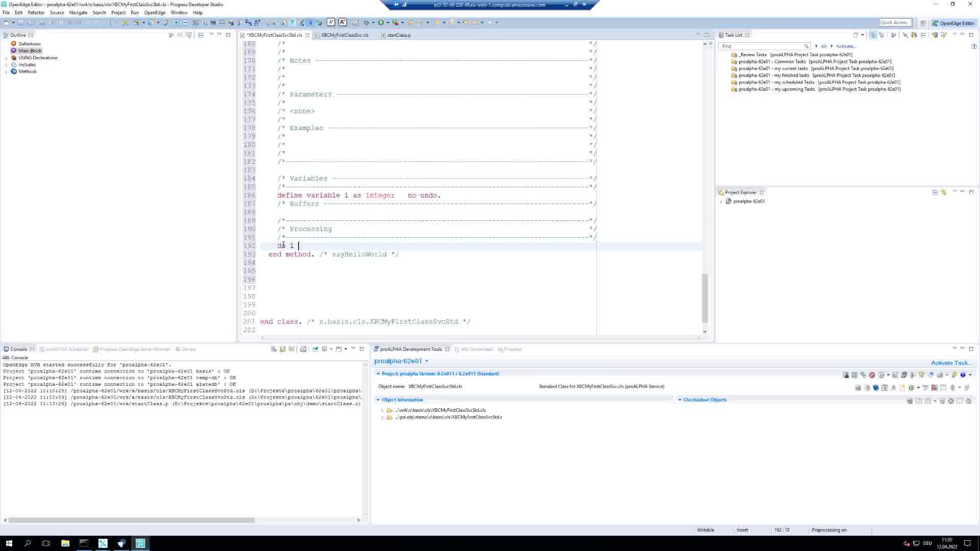Expand the wrk XBCMyFirstClassSvcStd.cls entry
This screenshot has width=980, height=551.
coord(382,410)
